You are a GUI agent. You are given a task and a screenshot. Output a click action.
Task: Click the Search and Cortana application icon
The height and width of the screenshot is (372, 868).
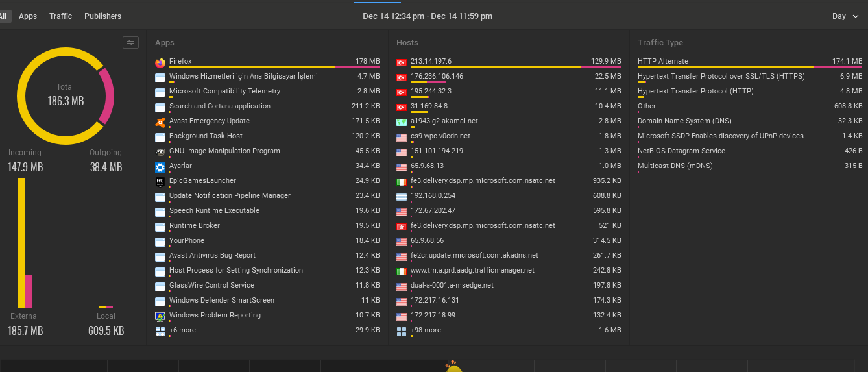tap(160, 107)
